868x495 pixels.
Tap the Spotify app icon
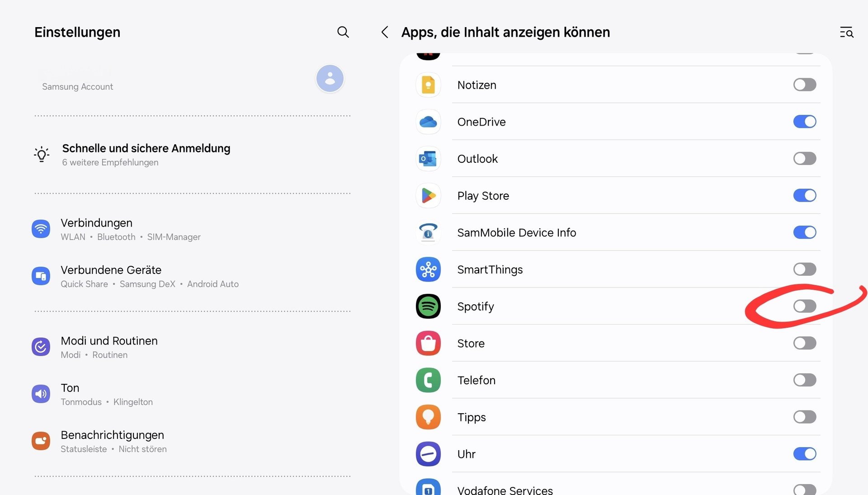click(x=428, y=306)
